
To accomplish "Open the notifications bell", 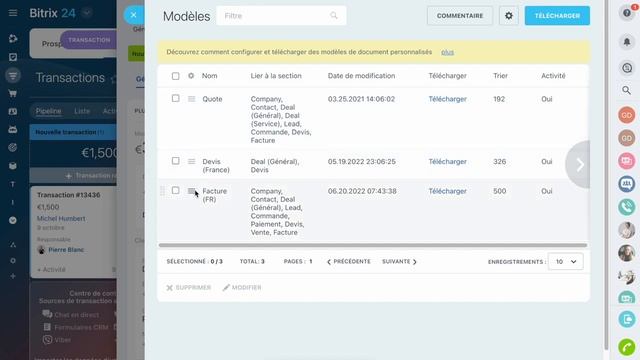I will (x=627, y=42).
